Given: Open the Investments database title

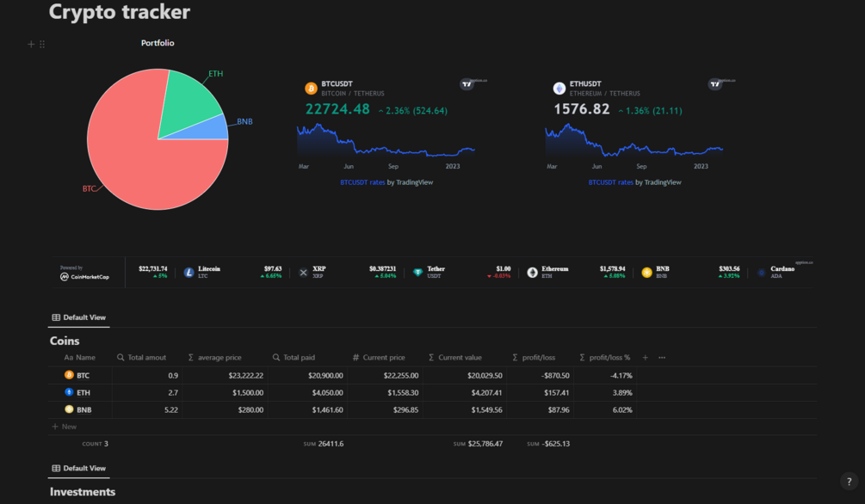Looking at the screenshot, I should (83, 492).
